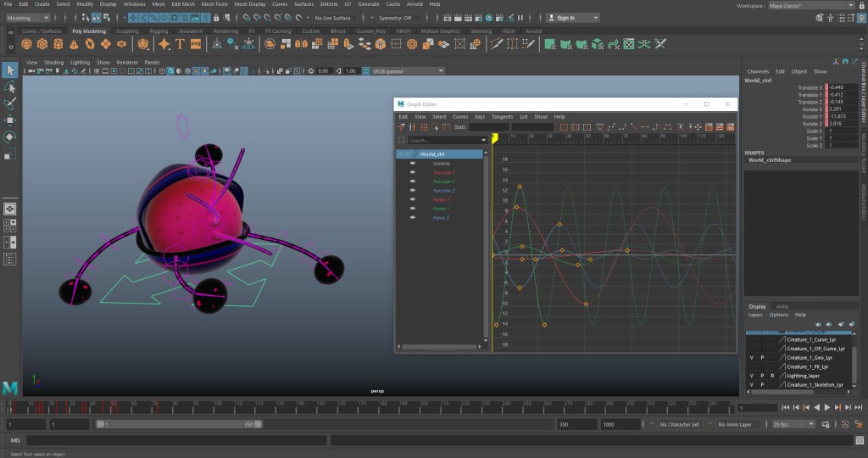This screenshot has height=458, width=868.
Task: Click the SVG import shelf icon
Action: click(x=196, y=43)
